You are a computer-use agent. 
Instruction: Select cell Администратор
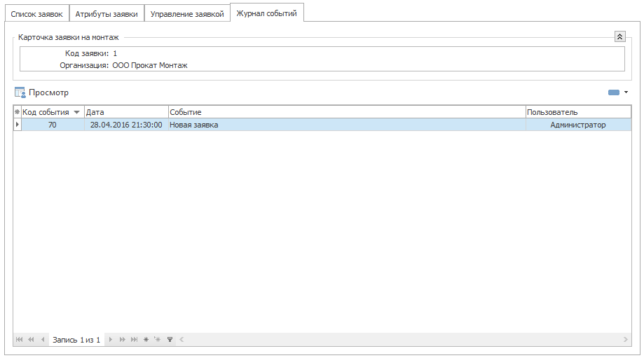[578, 125]
